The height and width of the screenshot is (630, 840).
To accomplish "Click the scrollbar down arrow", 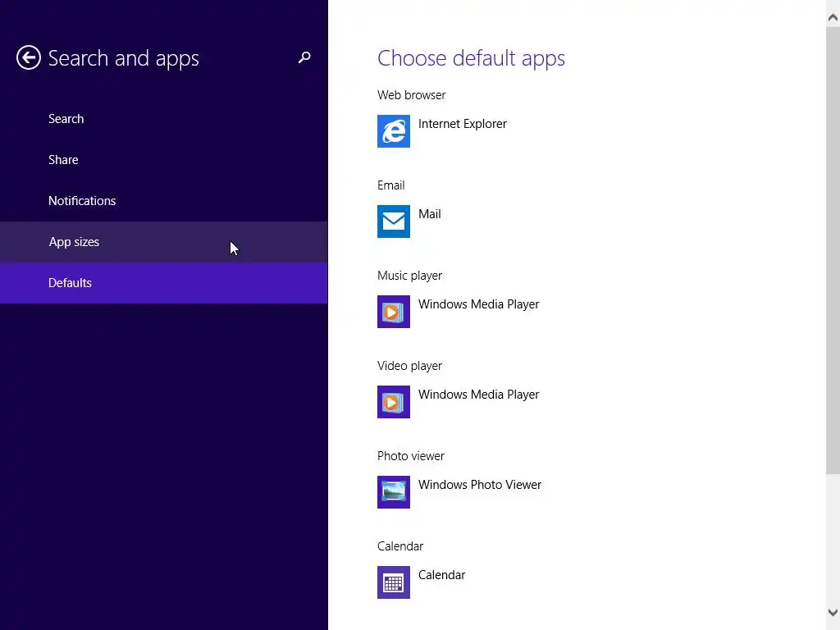I will click(x=833, y=612).
